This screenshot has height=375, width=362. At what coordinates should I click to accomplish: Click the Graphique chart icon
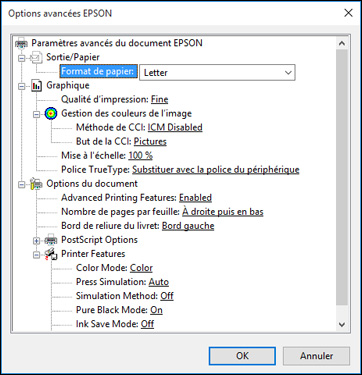[x=36, y=86]
